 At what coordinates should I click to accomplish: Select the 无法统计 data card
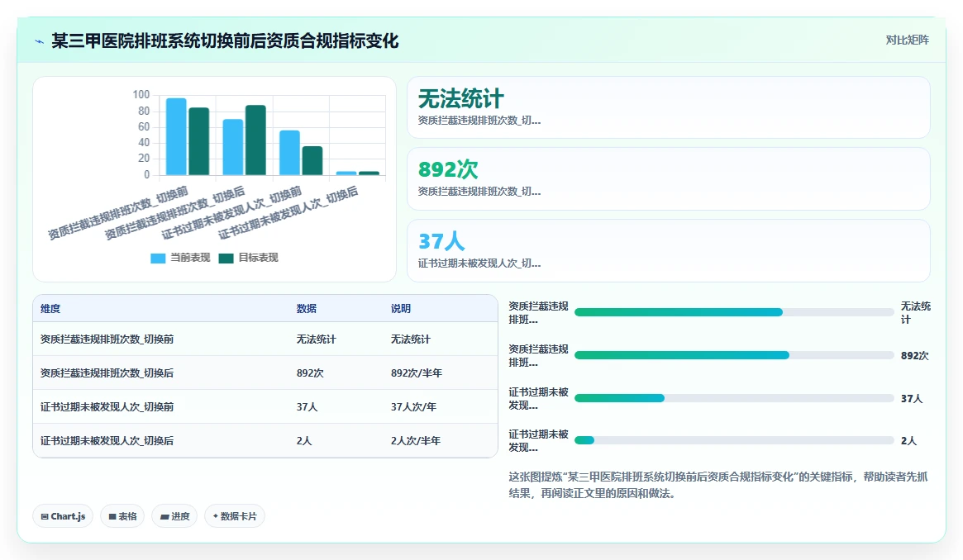[x=668, y=107]
